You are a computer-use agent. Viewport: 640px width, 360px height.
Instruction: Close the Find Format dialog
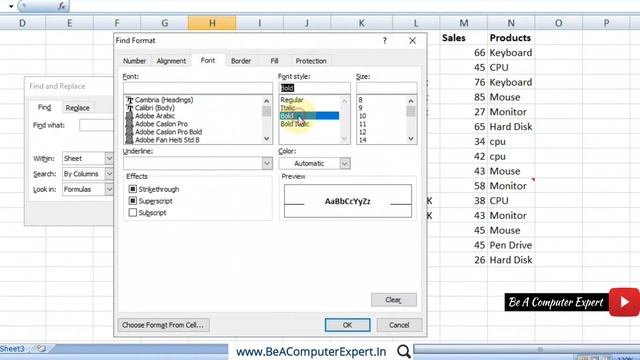point(412,40)
